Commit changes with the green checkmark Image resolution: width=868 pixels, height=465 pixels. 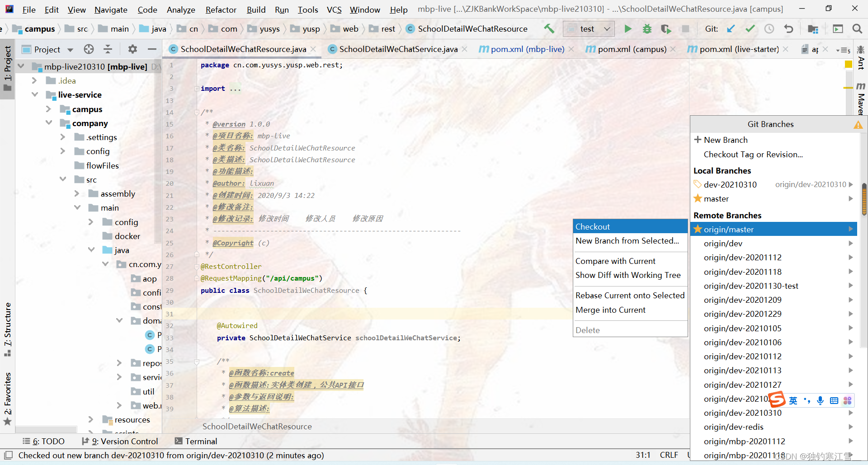click(x=750, y=29)
